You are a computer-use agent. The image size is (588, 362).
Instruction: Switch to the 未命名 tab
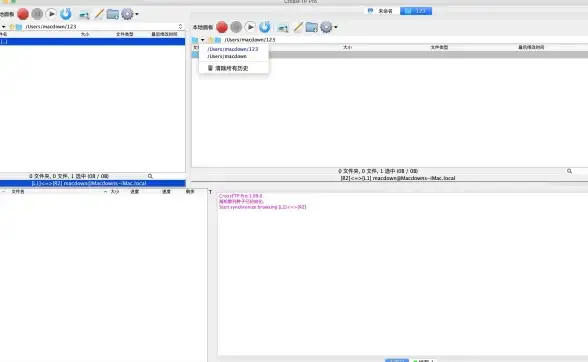coord(380,11)
